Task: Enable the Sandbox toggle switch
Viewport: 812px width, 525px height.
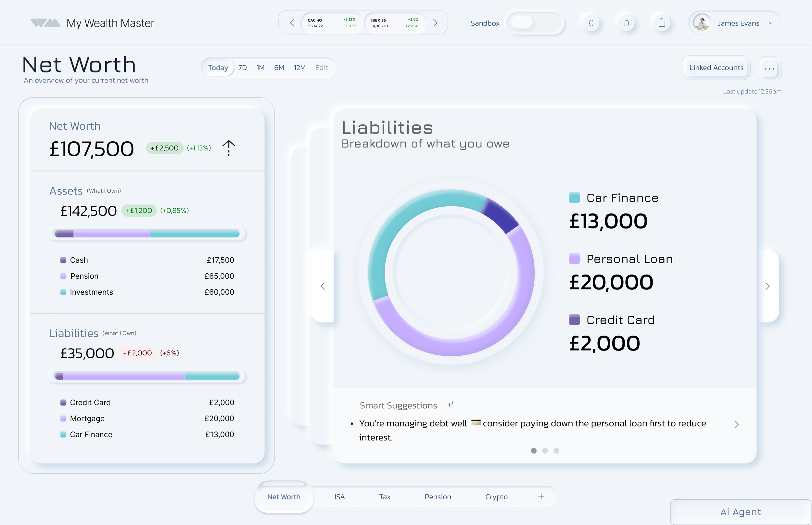Action: coord(534,23)
